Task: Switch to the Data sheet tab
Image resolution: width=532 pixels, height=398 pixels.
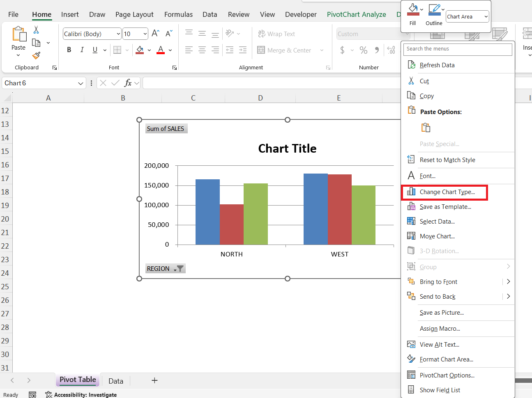Action: (116, 381)
